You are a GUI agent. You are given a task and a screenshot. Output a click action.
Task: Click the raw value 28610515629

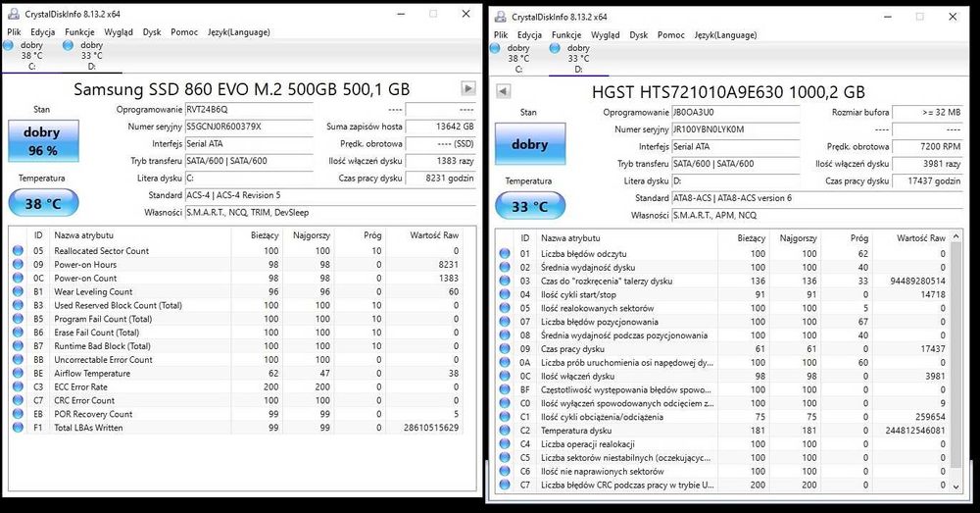[431, 428]
